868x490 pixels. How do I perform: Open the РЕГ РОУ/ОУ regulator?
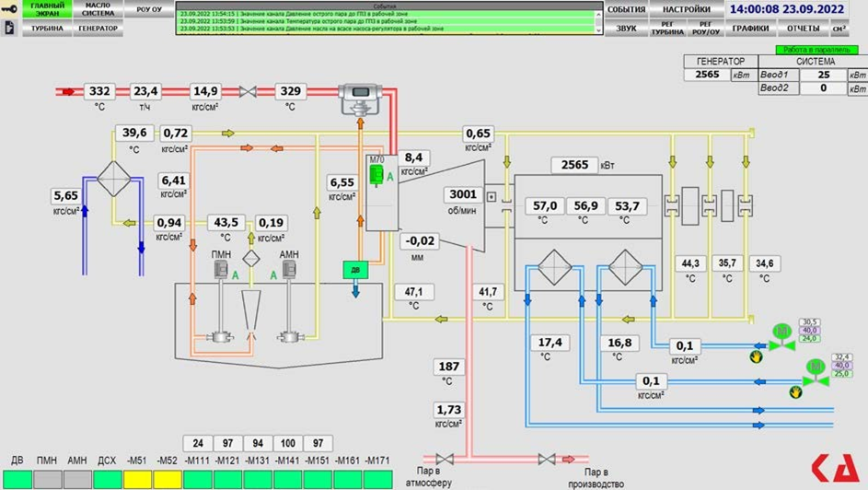click(705, 29)
